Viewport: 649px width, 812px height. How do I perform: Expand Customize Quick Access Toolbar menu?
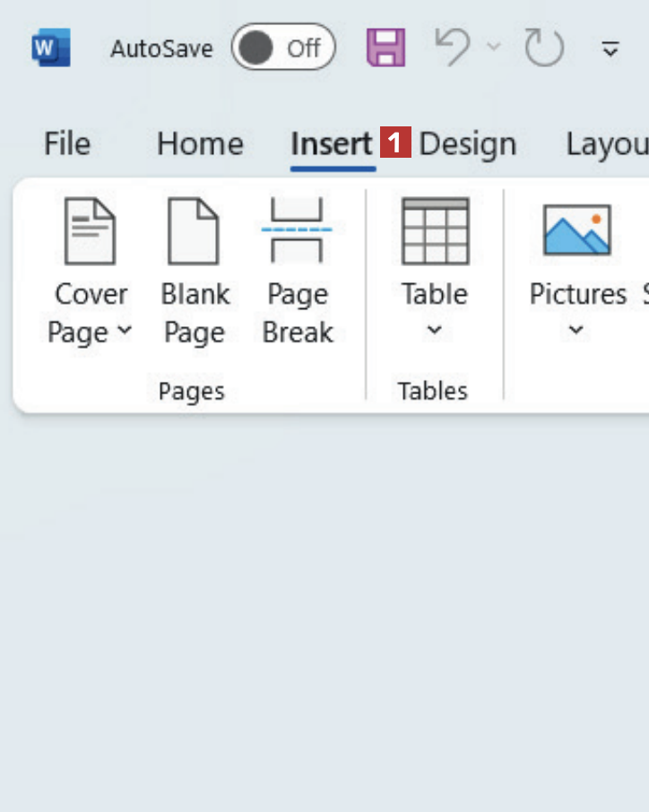pyautogui.click(x=610, y=48)
